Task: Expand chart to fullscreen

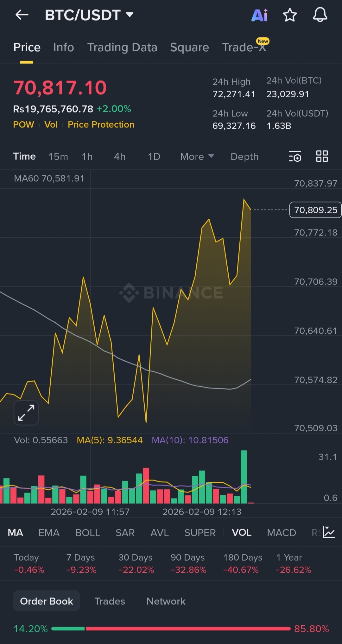Action: click(x=26, y=413)
